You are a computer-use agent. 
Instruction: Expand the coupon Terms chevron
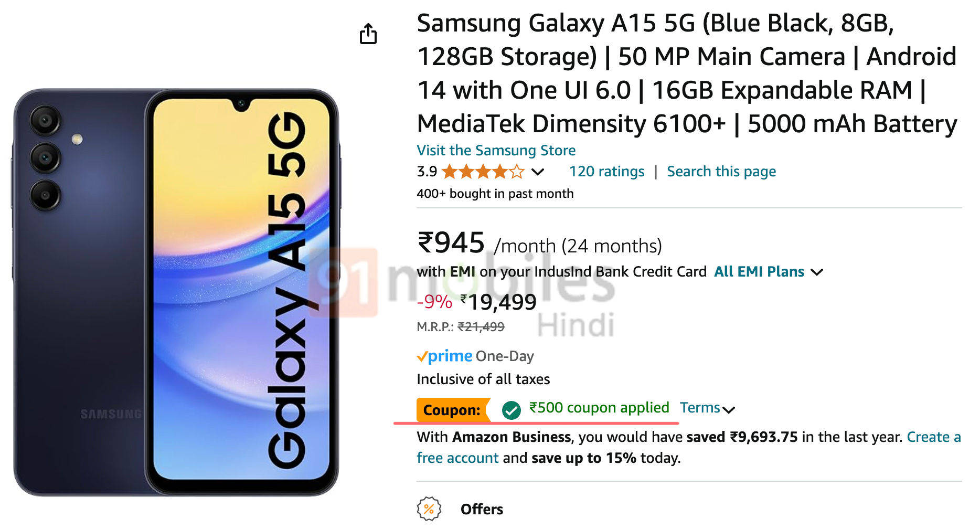[729, 409]
